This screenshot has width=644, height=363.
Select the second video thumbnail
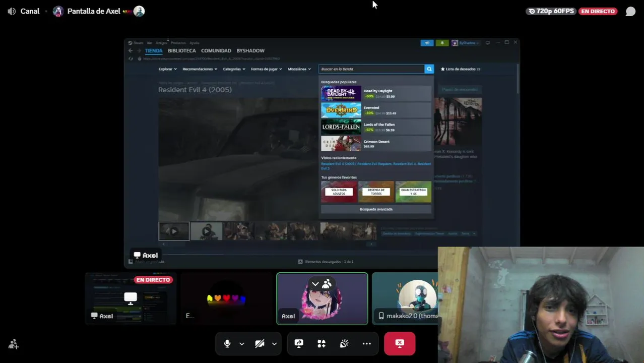(x=206, y=231)
